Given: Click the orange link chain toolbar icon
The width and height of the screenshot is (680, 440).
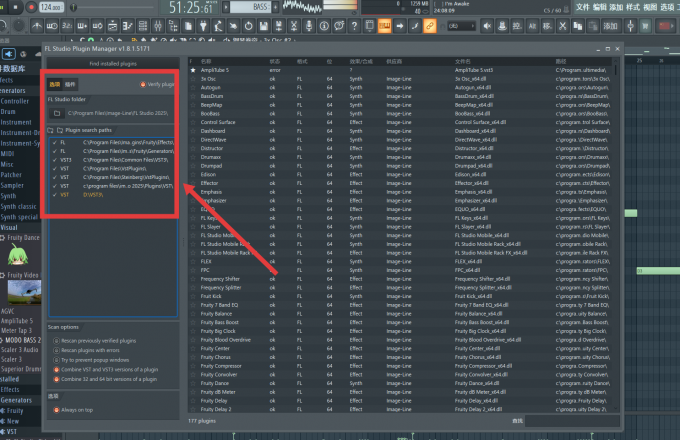Looking at the screenshot, I should [x=429, y=26].
